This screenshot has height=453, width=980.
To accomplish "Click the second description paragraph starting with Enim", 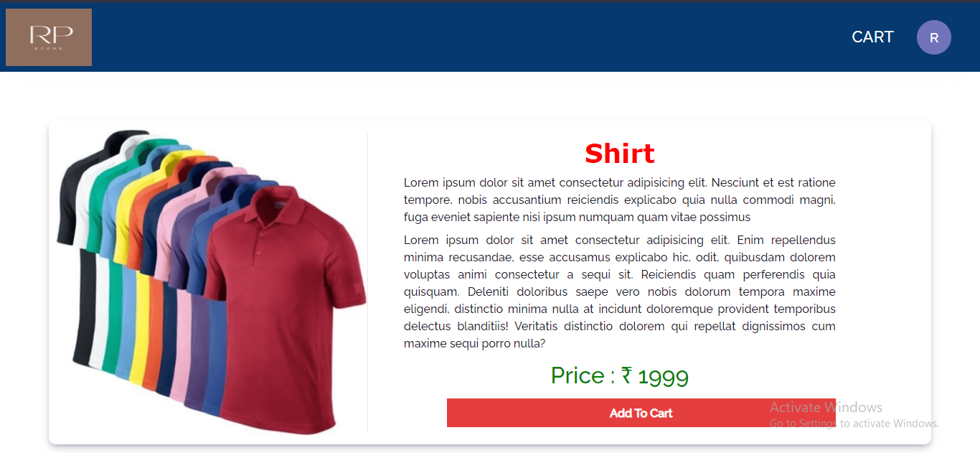I will coord(620,291).
